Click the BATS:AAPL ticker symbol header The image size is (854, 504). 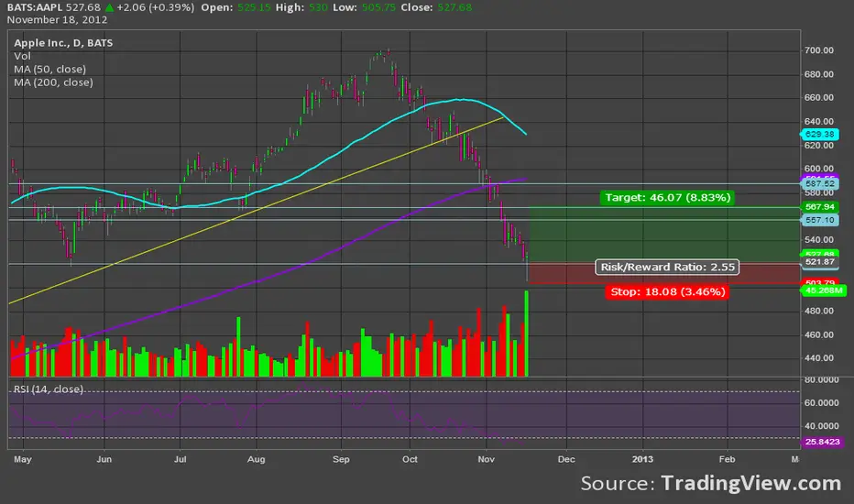[x=34, y=7]
